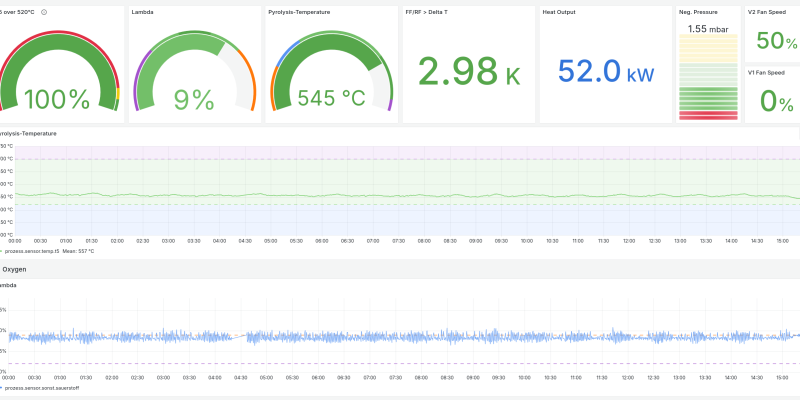The image size is (800, 400).
Task: Open the Pyrolysis-Temperature gauge panel title menu
Action: click(x=301, y=12)
